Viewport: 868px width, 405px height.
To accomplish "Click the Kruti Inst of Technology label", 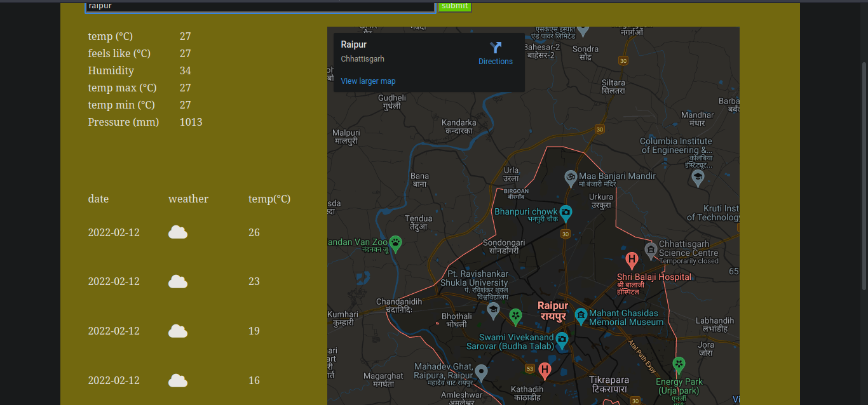I will coord(713,213).
